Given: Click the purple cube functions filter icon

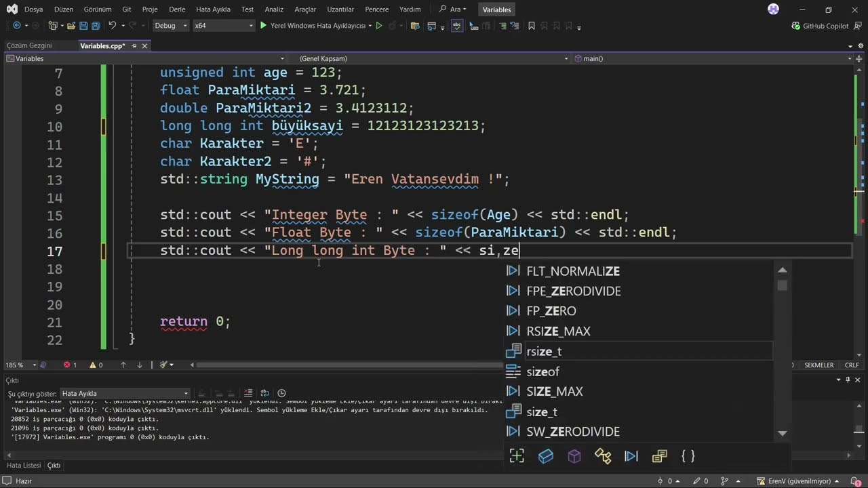Looking at the screenshot, I should point(574,456).
